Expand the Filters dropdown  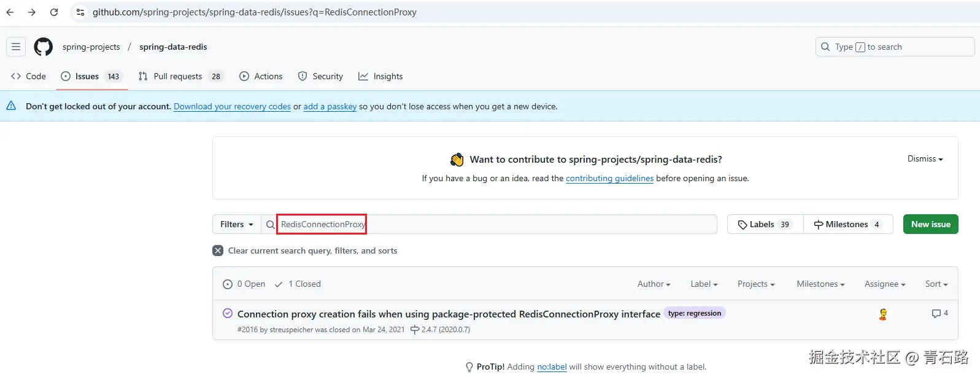[x=237, y=224]
